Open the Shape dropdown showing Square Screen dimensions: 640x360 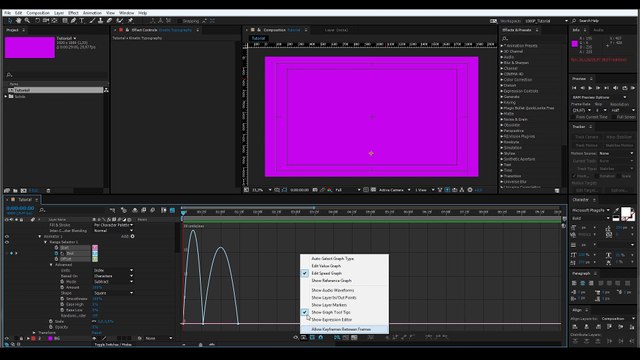coord(113,293)
